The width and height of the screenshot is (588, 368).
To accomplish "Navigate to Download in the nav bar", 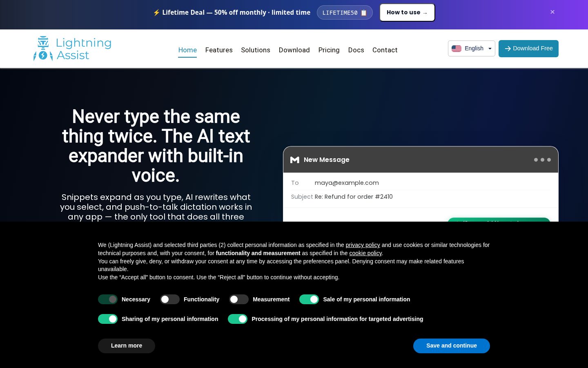I will [x=294, y=50].
